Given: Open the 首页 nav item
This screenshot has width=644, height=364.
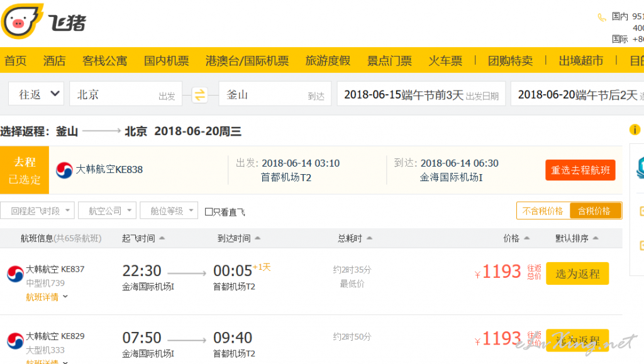Looking at the screenshot, I should tap(16, 61).
